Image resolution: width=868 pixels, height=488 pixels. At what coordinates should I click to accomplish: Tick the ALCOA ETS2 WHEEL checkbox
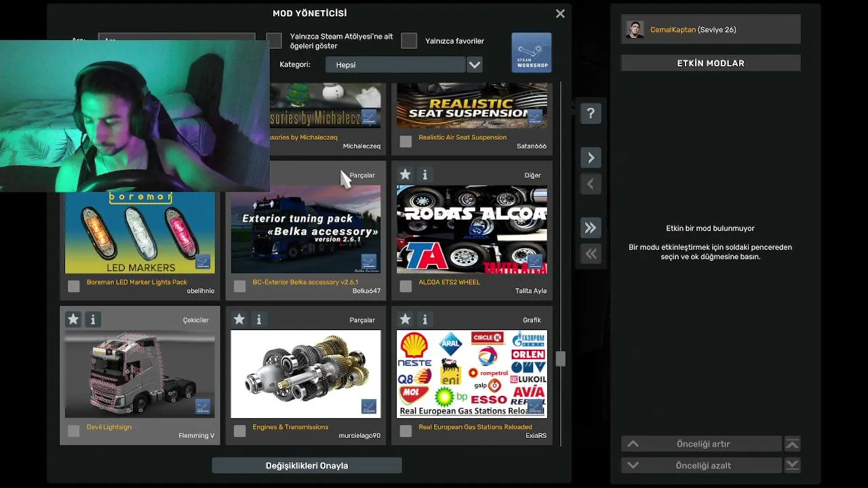[406, 286]
